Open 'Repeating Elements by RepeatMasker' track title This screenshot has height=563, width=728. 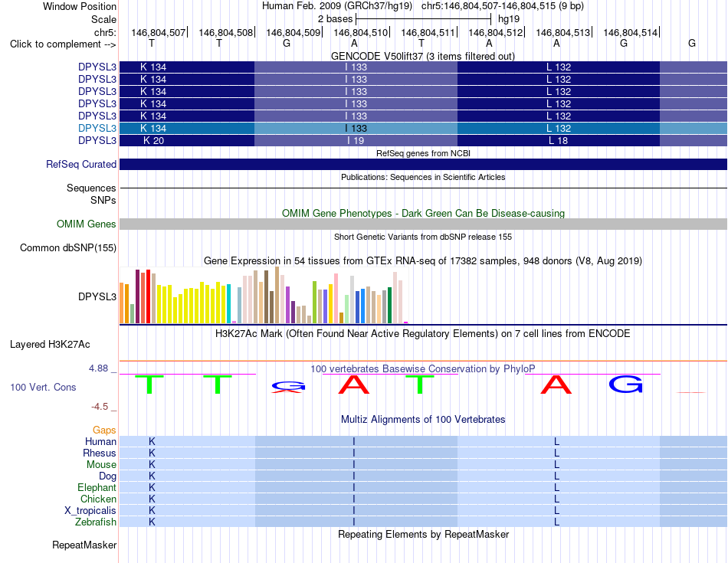(423, 534)
